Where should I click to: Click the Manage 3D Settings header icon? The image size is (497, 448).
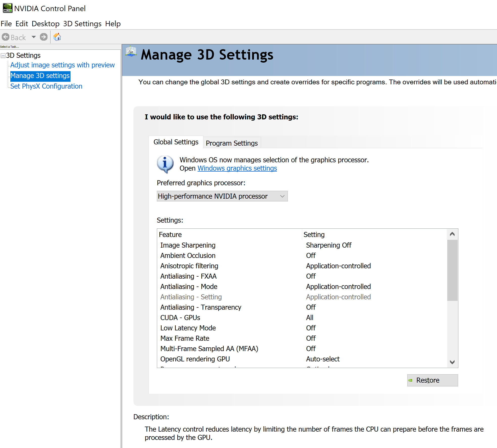coord(131,51)
